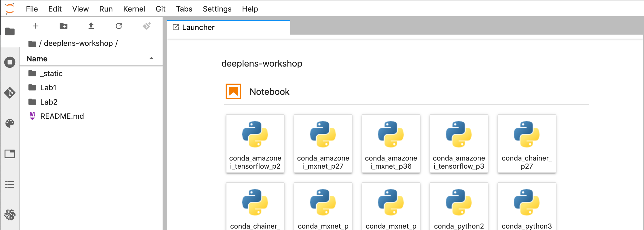Open the File menu
Screen dimensions: 644x230
[32, 9]
